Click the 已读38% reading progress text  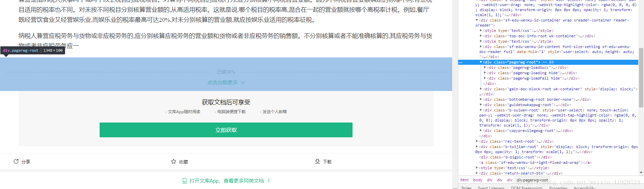click(x=226, y=72)
